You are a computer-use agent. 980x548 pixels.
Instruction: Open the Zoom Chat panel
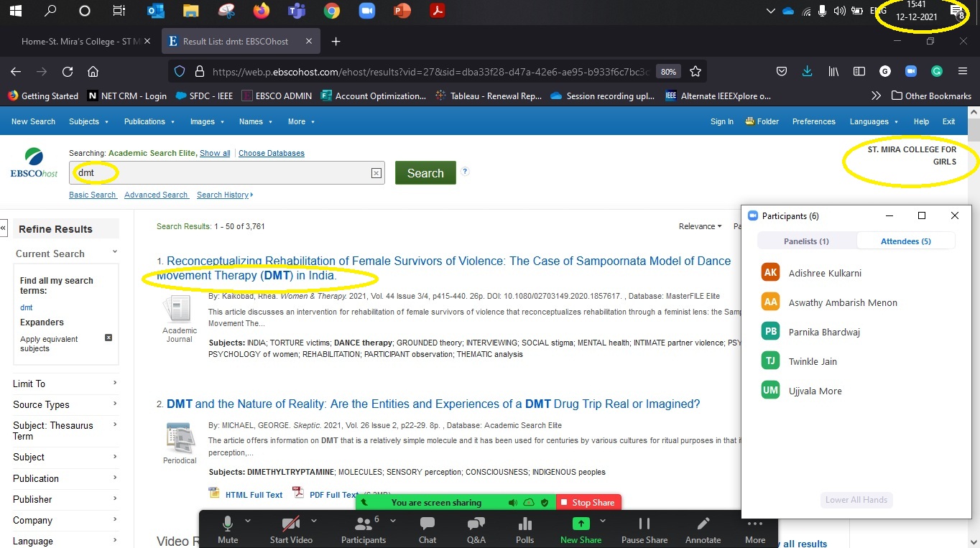(x=427, y=530)
